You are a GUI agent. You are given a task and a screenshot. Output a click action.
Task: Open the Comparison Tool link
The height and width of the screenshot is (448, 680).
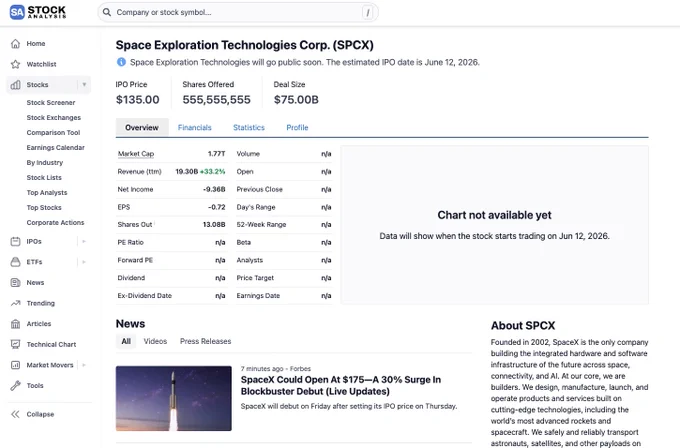pyautogui.click(x=53, y=133)
